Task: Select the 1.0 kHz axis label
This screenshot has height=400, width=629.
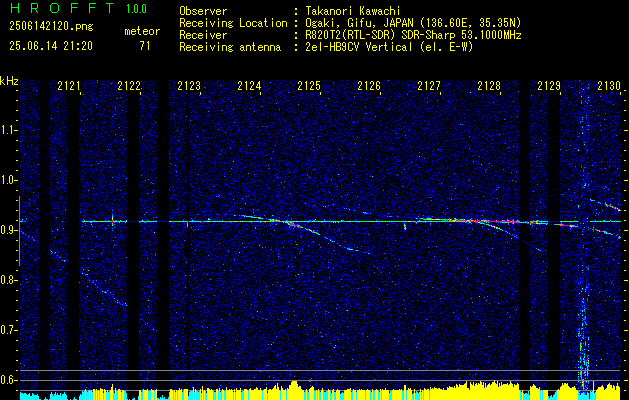Action: 9,180
